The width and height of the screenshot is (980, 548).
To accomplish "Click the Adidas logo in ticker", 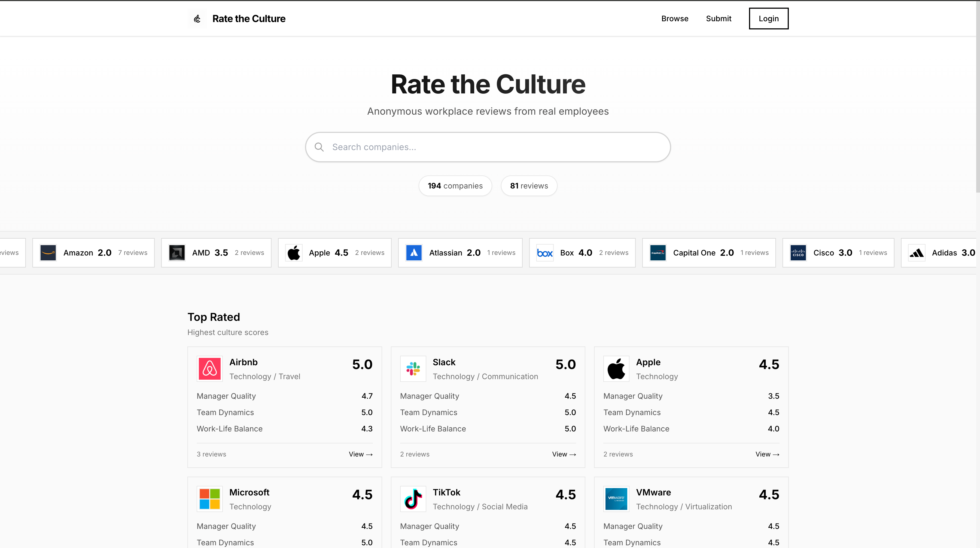I will [917, 253].
